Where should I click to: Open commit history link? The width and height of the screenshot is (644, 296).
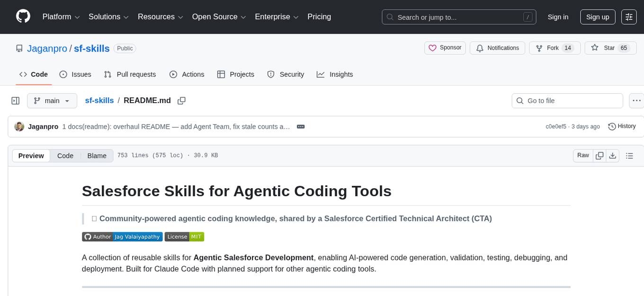(x=622, y=126)
